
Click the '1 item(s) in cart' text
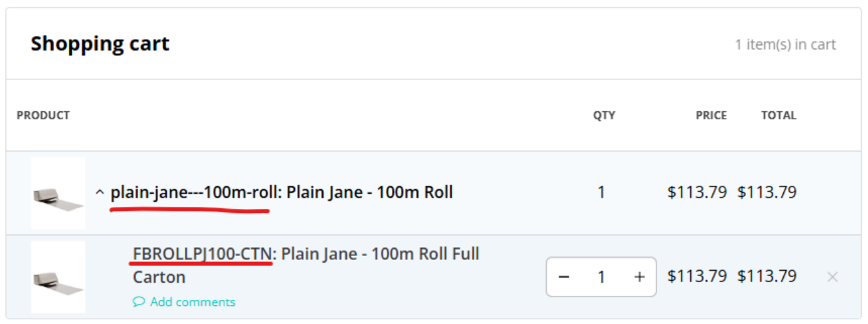click(x=785, y=44)
